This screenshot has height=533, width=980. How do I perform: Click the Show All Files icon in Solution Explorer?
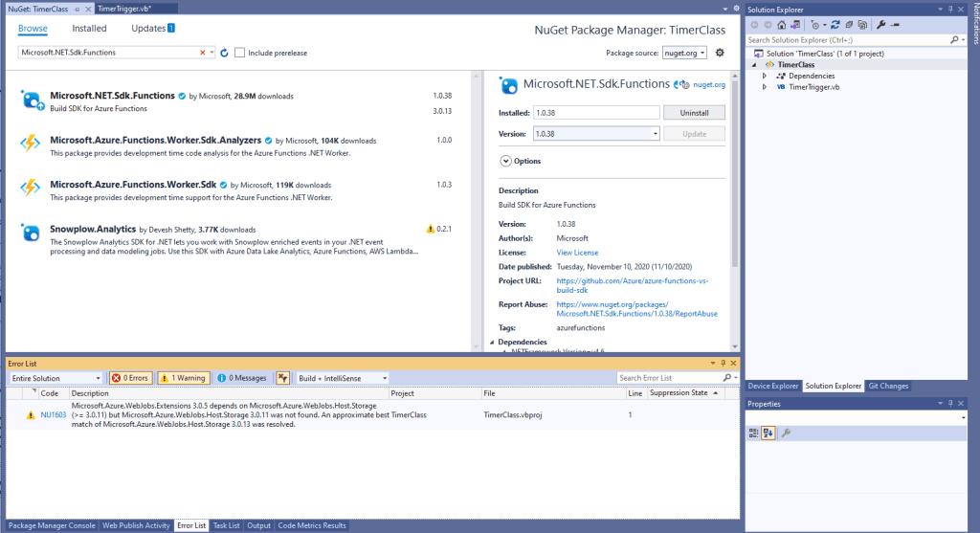[860, 24]
